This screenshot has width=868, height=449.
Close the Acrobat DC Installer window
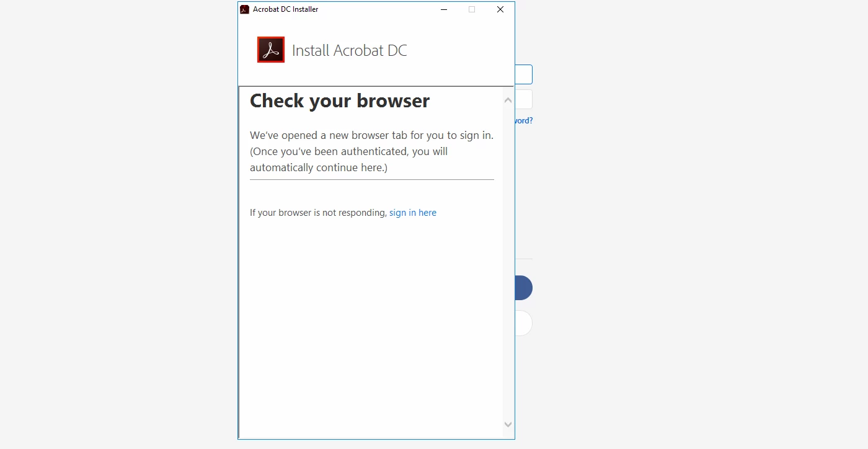[x=500, y=9]
